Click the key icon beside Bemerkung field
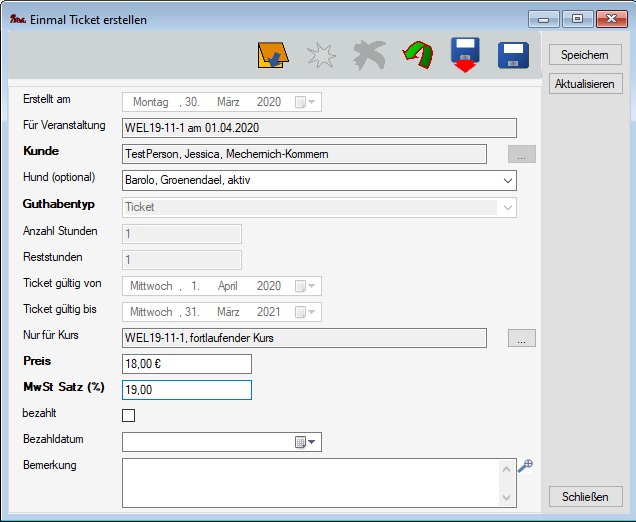 525,465
